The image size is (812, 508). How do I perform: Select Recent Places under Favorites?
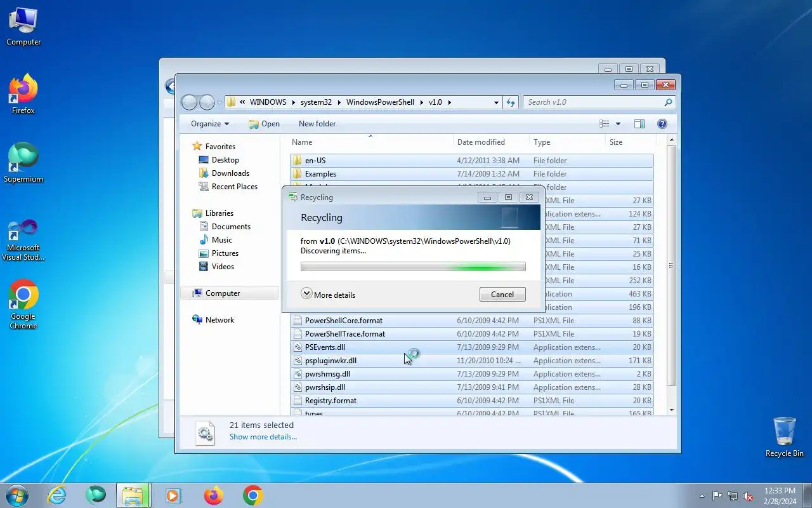(235, 187)
